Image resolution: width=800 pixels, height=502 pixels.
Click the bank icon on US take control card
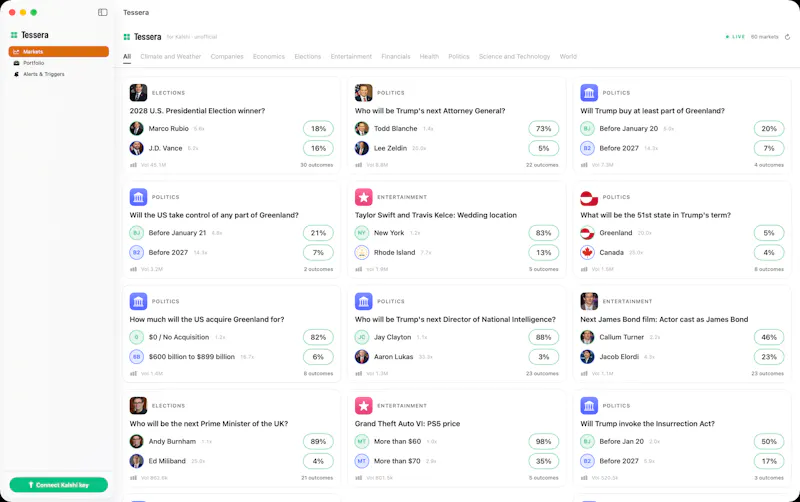[138, 197]
